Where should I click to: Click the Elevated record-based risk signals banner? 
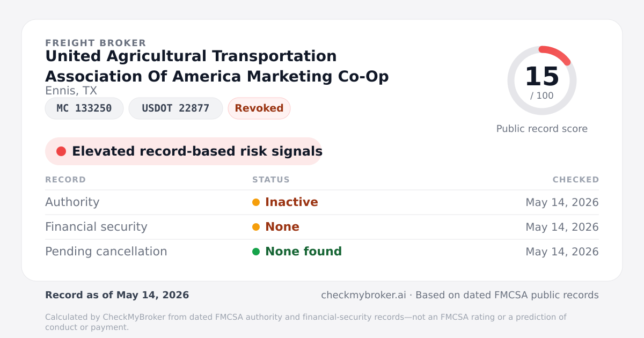click(x=184, y=151)
